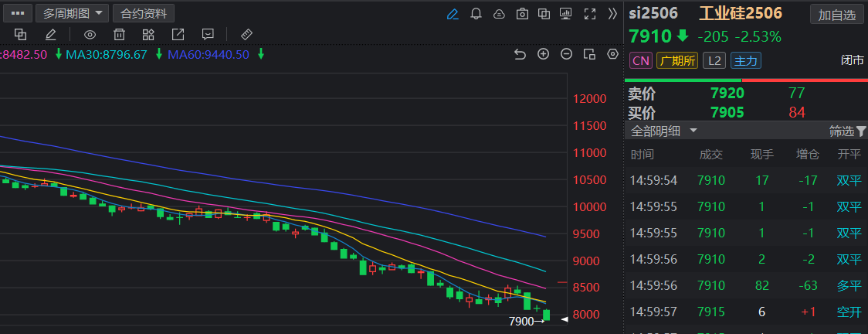Viewport: 868px width, 334px height.
Task: Select the underlined pencil edit tool
Action: [x=50, y=34]
